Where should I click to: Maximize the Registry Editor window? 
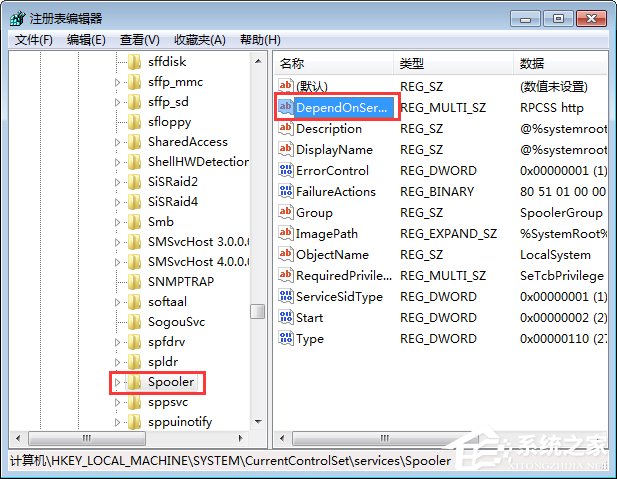click(558, 19)
